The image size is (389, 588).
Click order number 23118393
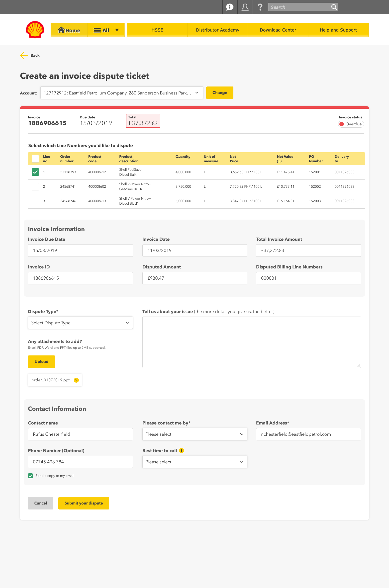pos(68,172)
